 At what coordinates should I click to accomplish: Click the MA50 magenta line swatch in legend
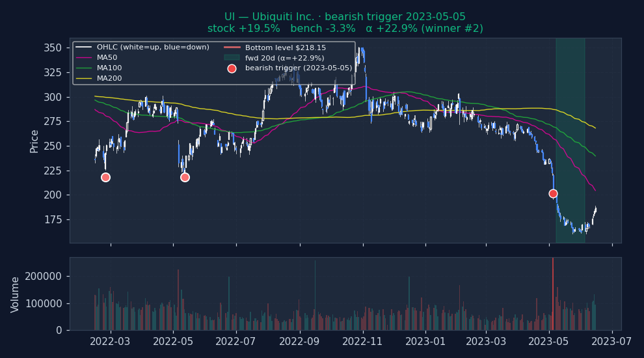(85, 57)
